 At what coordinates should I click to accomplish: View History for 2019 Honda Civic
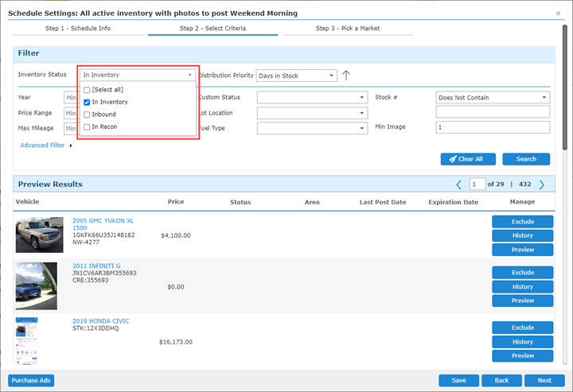coord(523,342)
